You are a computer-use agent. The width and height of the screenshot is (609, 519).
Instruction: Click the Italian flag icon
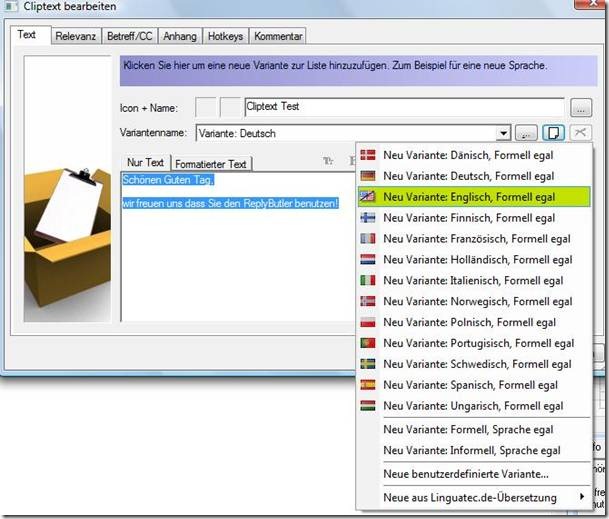367,280
